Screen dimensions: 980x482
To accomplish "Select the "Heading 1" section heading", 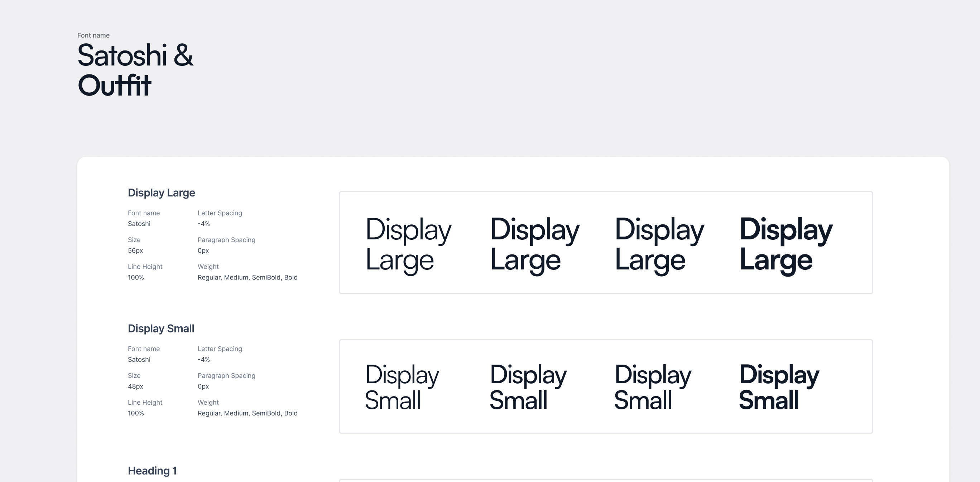I will pyautogui.click(x=152, y=471).
